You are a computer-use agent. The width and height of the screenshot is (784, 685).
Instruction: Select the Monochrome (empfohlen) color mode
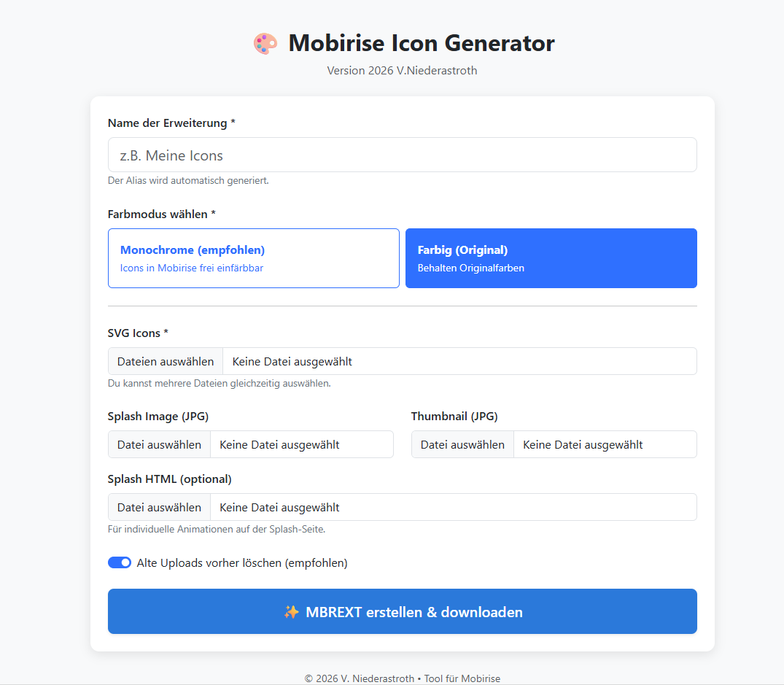(x=253, y=258)
